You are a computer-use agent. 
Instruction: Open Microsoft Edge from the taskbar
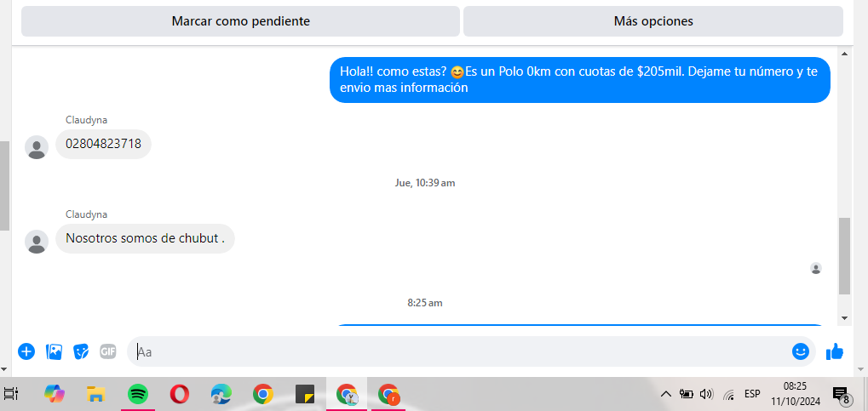tap(221, 394)
